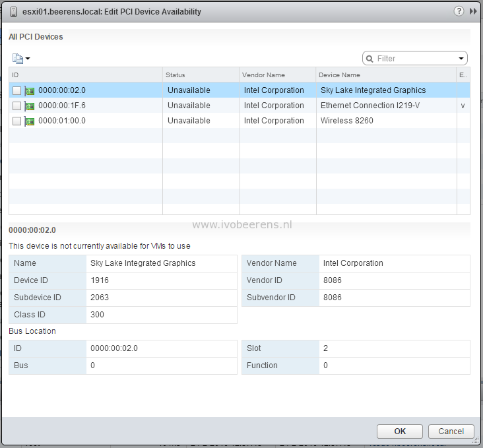Tick the checkbox for device 0000:01:00.0

[x=16, y=121]
